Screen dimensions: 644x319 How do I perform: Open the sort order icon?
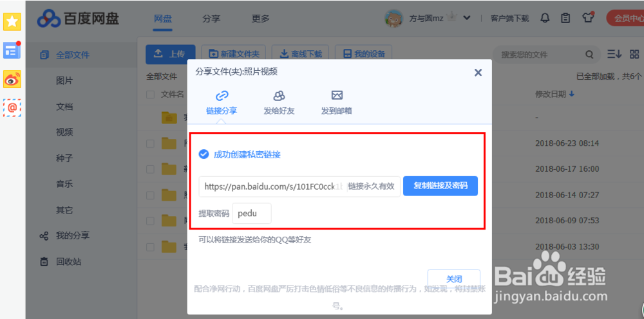[x=614, y=54]
